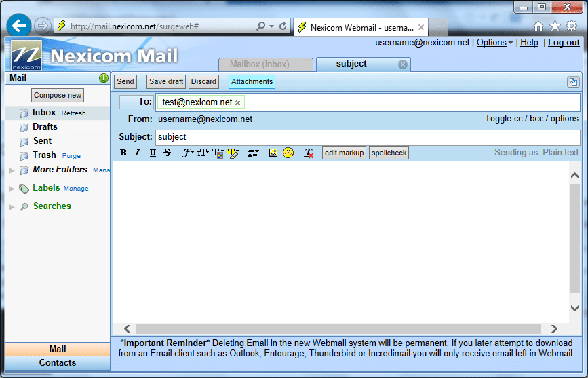This screenshot has height=378, width=588.
Task: Open the text highlight color picker
Action: tap(233, 153)
